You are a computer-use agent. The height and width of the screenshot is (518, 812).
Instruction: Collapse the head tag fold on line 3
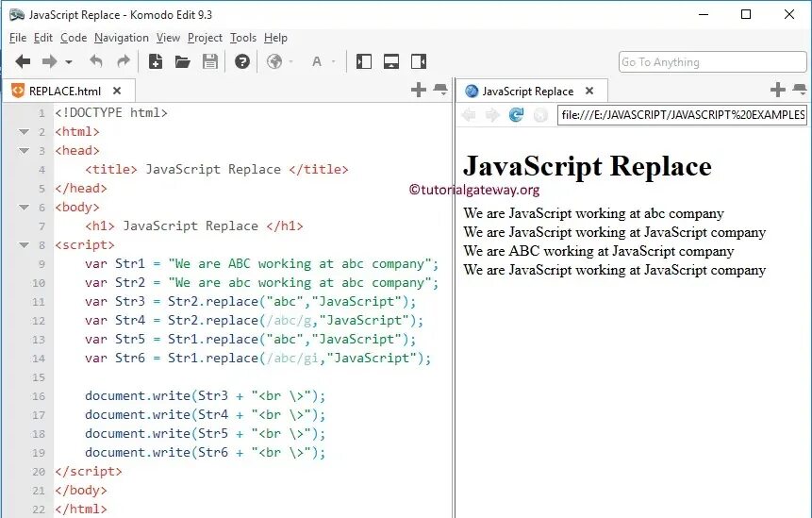click(24, 151)
